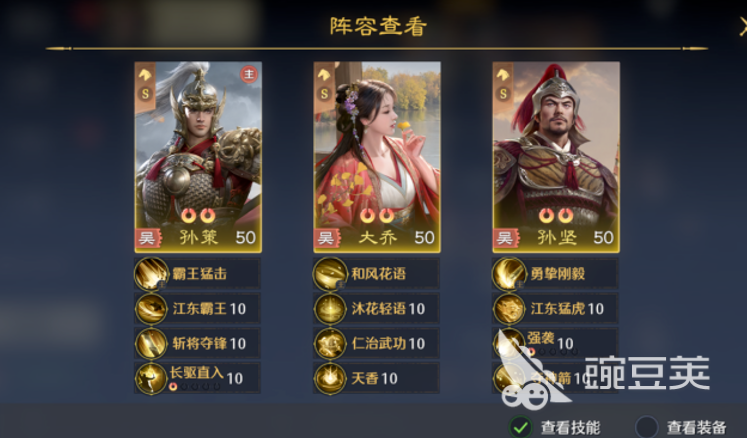Screen dimensions: 747x438
Task: Tap the 强袭 skill row
Action: tap(555, 344)
